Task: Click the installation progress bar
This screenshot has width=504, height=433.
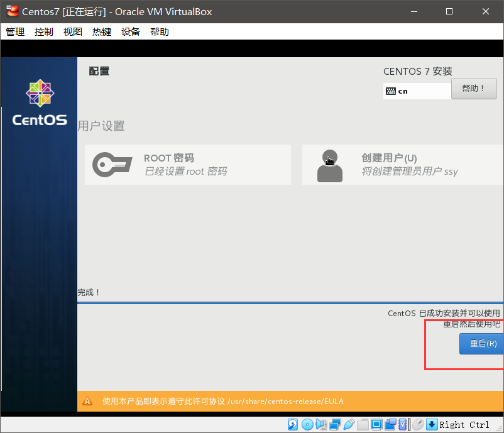Action: [290, 302]
